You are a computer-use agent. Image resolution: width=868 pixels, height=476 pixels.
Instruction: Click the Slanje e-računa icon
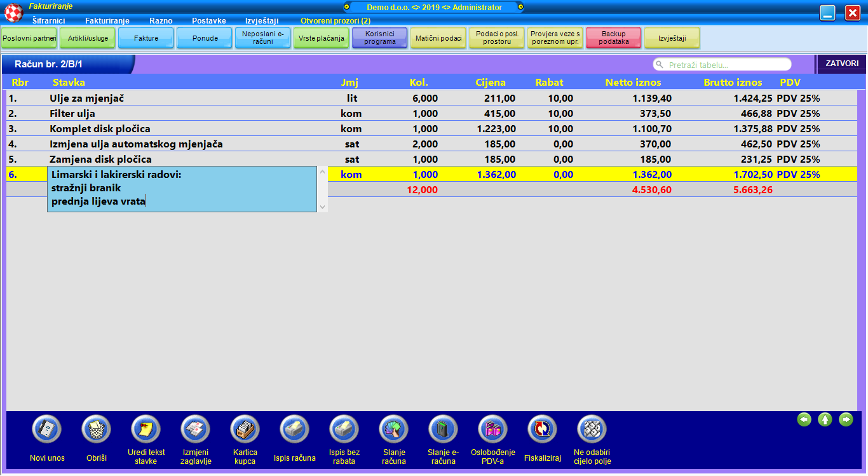[443, 430]
